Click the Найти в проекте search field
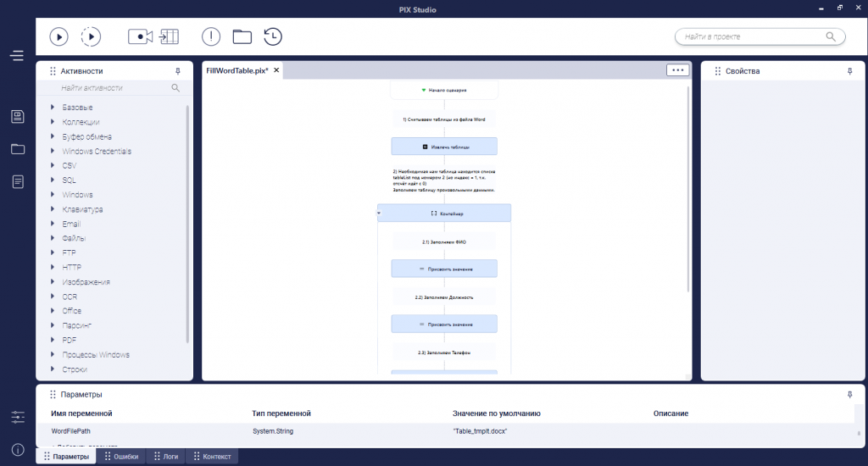The image size is (868, 466). click(x=750, y=37)
